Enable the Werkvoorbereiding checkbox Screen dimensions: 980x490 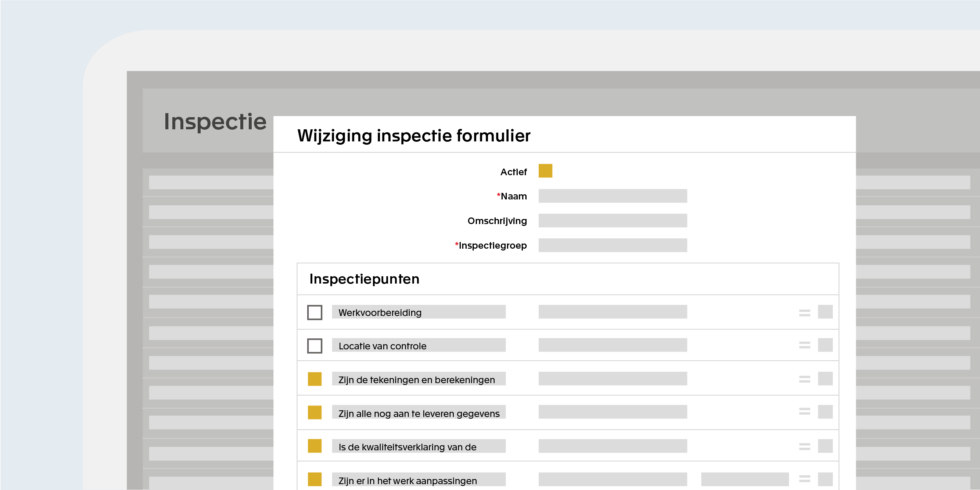314,313
